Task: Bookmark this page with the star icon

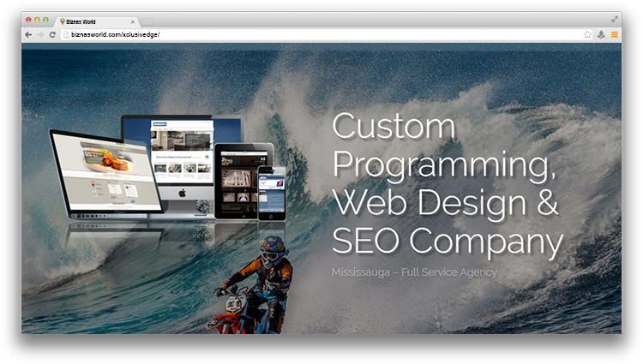Action: 587,34
